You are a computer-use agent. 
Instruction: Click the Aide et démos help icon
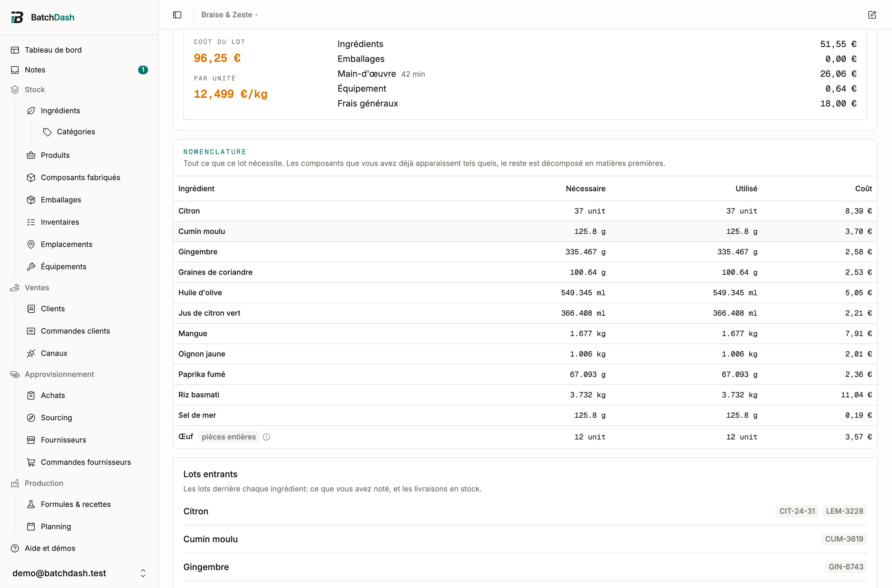point(15,548)
